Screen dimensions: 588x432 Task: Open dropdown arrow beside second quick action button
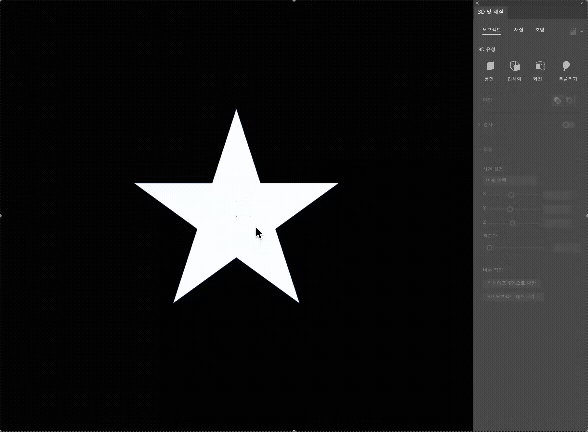click(x=540, y=297)
